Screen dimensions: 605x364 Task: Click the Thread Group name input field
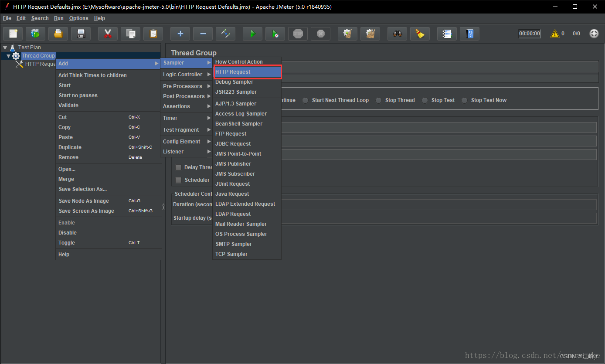[440, 67]
